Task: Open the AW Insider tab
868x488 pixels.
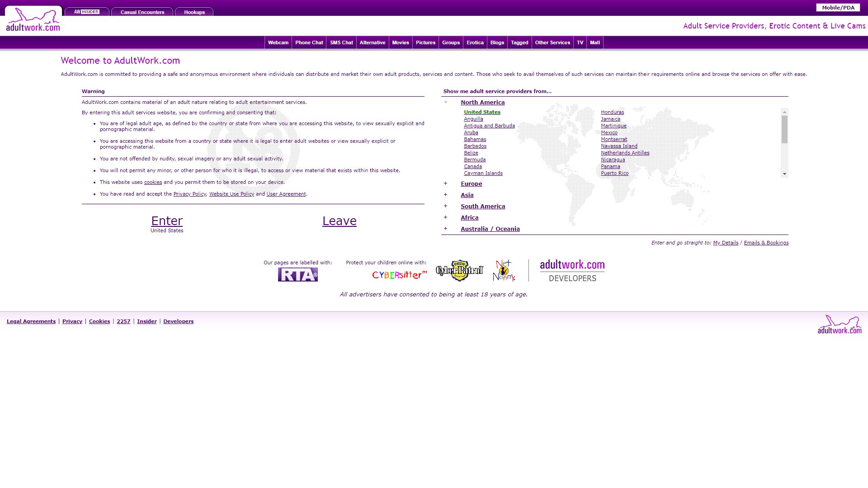Action: click(87, 12)
